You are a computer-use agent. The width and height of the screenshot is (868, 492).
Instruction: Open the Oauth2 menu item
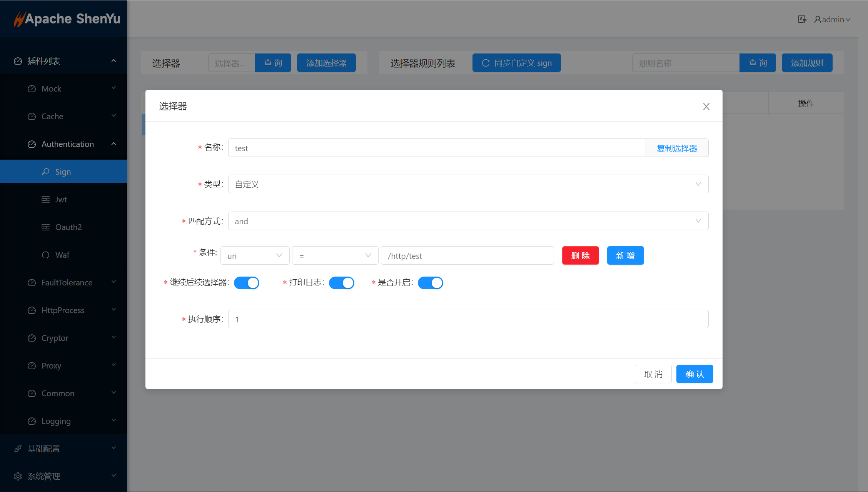(68, 227)
